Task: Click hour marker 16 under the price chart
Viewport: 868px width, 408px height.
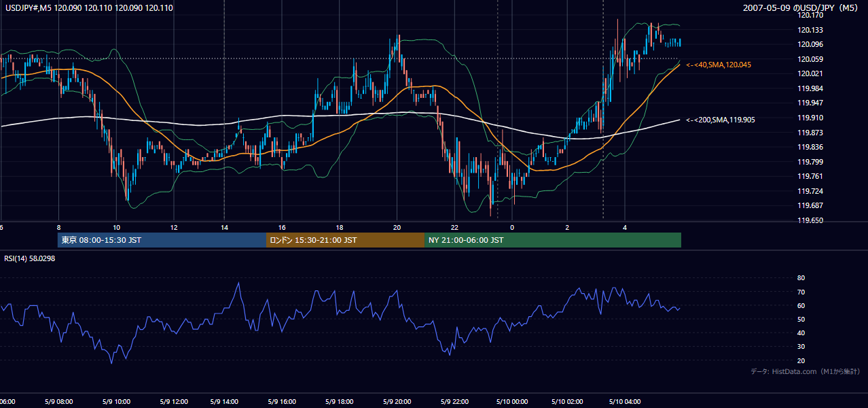Action: 281,227
